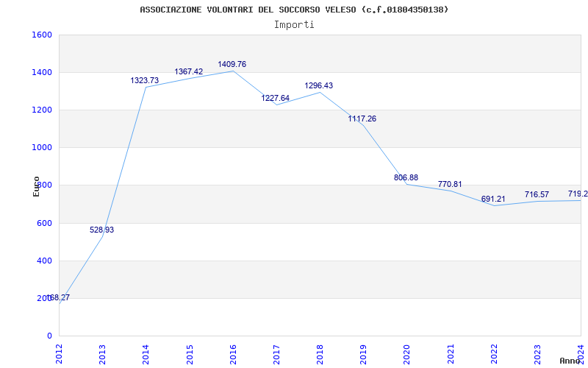Click the 1600 y-axis tick label
The height and width of the screenshot is (368, 588).
point(42,35)
